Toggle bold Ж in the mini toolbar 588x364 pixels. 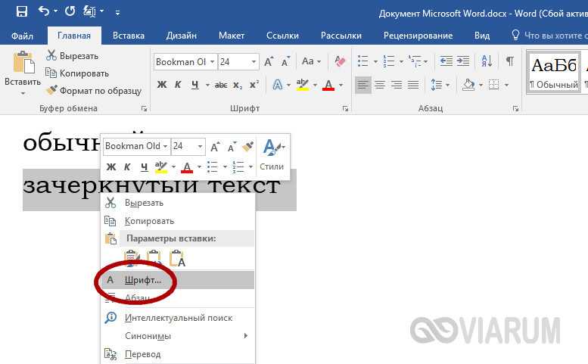(x=111, y=166)
